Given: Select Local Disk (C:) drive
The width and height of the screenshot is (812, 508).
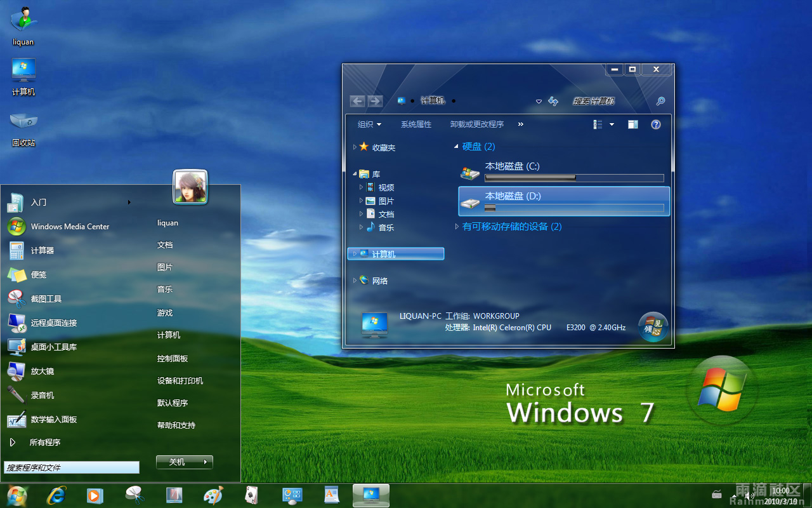Looking at the screenshot, I should tap(563, 171).
